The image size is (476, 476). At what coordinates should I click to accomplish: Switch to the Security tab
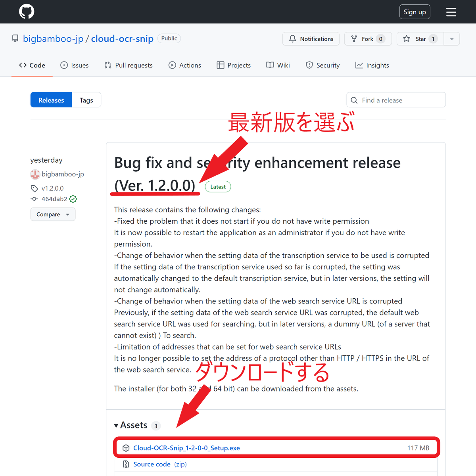click(322, 65)
